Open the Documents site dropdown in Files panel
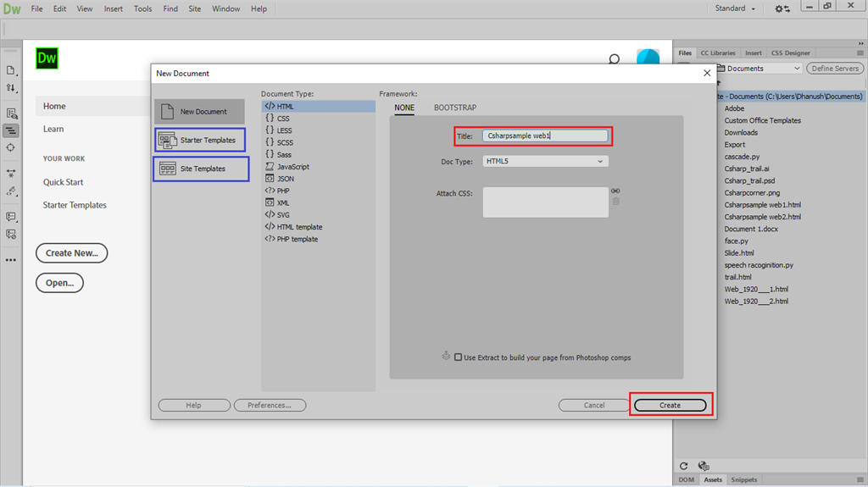 (x=759, y=69)
